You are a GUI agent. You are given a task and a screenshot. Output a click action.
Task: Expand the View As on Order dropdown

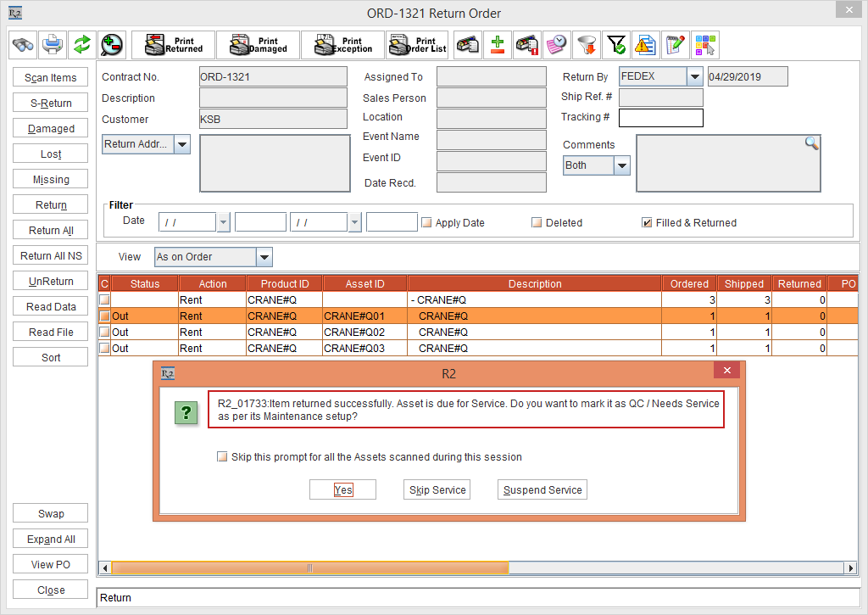click(x=264, y=257)
